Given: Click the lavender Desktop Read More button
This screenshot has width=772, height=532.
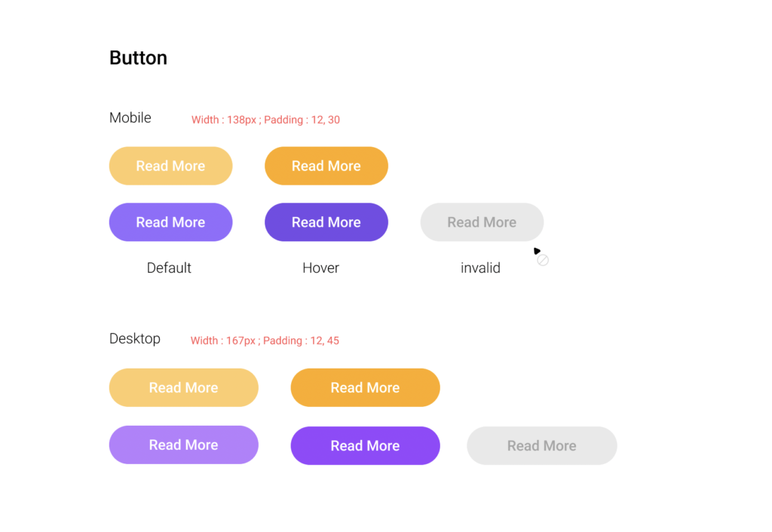Looking at the screenshot, I should coord(183,445).
